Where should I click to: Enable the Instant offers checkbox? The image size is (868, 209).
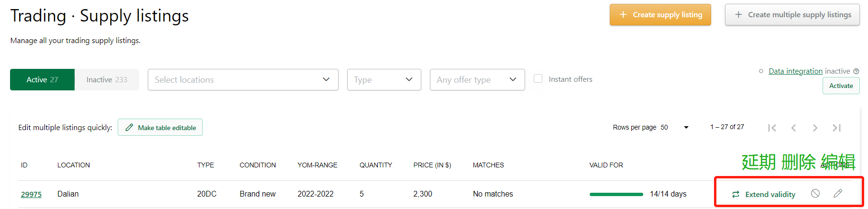tap(538, 78)
